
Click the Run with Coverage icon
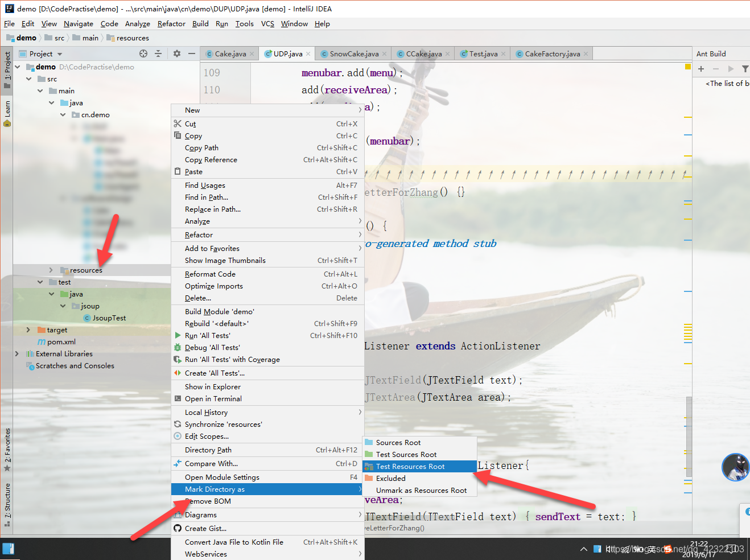tap(178, 359)
